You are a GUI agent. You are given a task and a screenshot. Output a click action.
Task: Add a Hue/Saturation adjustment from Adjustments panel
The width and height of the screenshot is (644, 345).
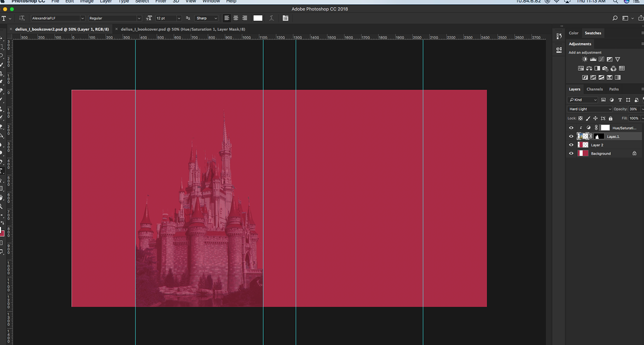coord(581,68)
